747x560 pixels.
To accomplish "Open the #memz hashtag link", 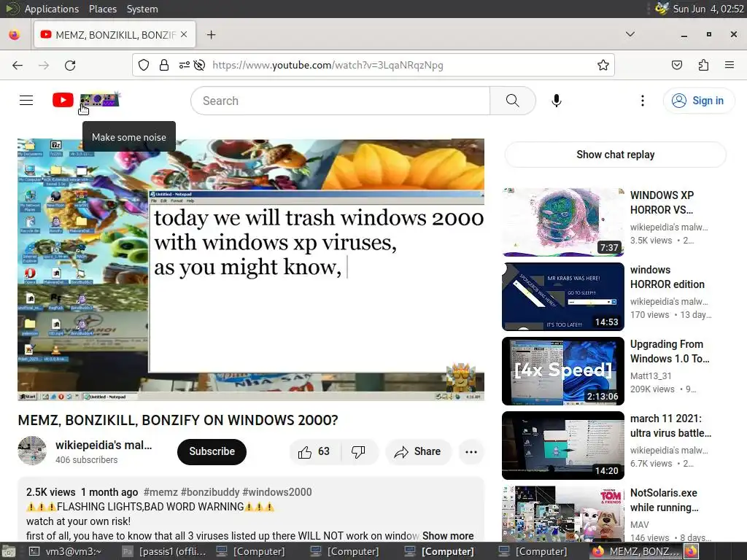I will pos(160,492).
